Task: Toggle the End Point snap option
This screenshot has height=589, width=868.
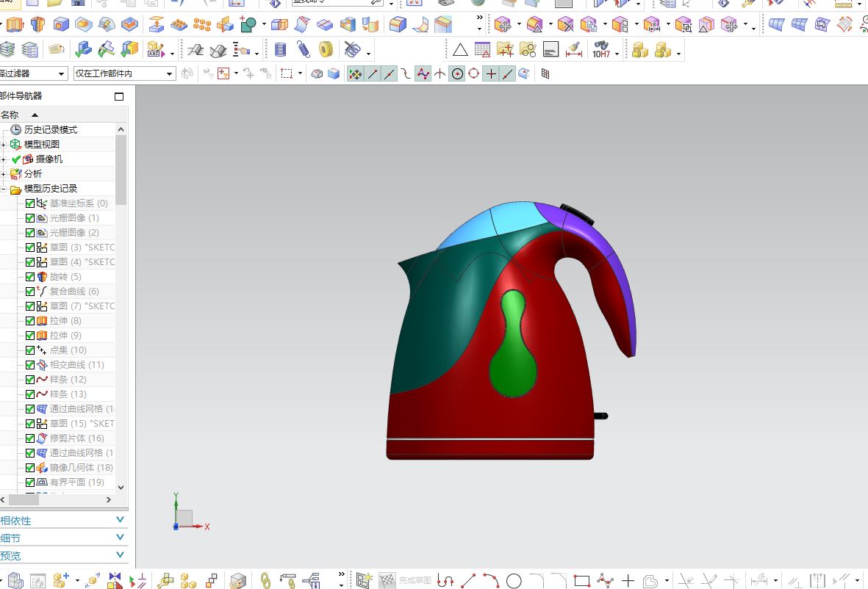Action: click(373, 73)
